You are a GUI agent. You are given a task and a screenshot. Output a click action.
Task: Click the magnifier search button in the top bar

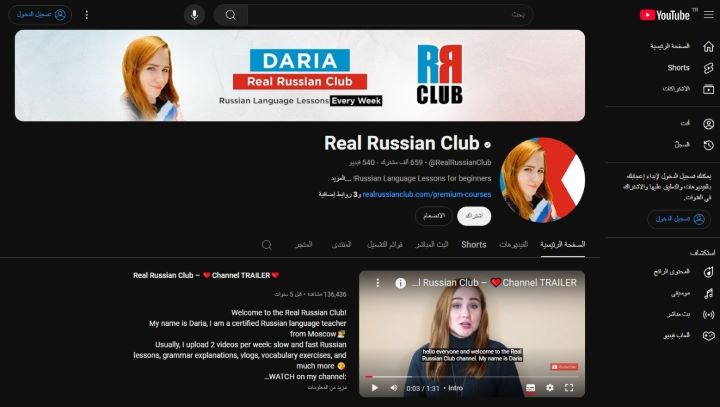click(231, 15)
